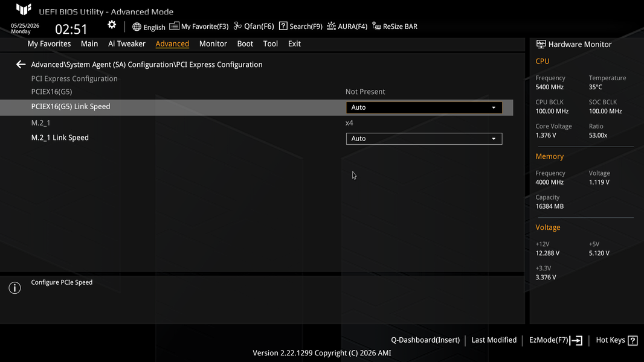Click SOC BCLK 100.00 MHz value
The height and width of the screenshot is (362, 644).
(x=605, y=111)
